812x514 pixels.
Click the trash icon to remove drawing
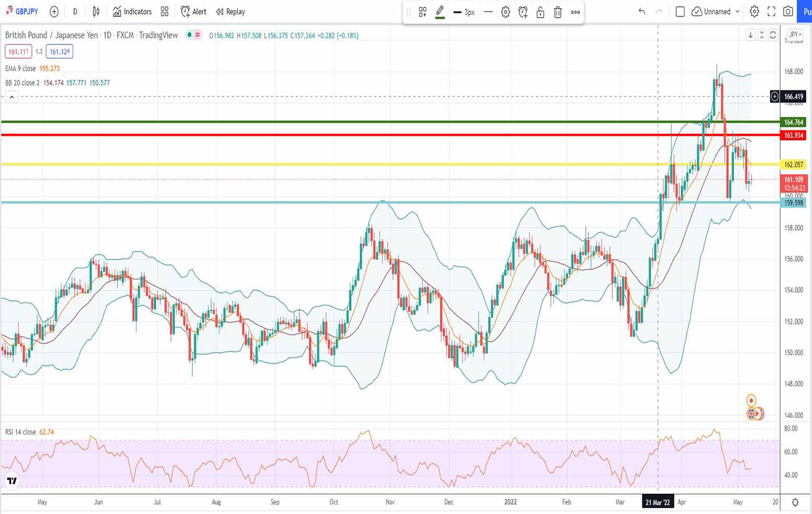tap(558, 12)
